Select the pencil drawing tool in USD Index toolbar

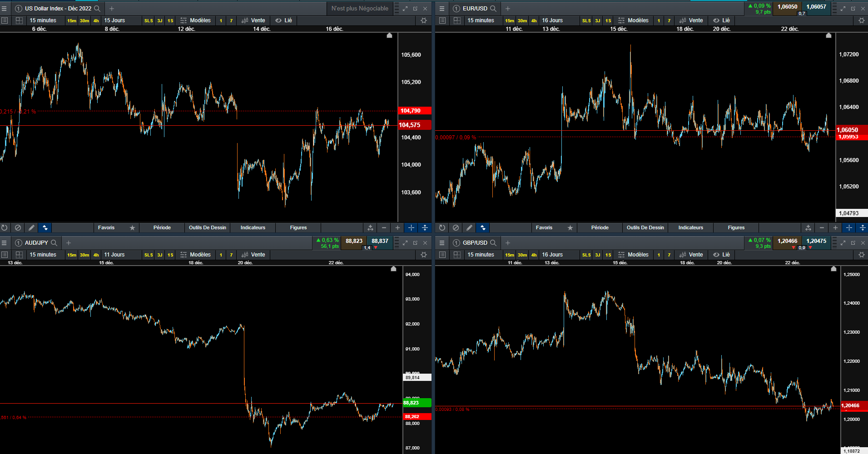pyautogui.click(x=31, y=228)
